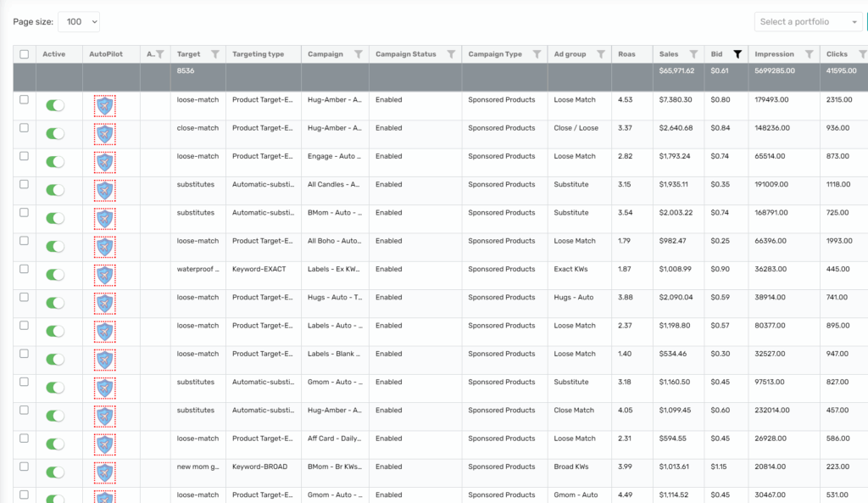Toggle Active switch for waterproof keyword row
Image resolution: width=868 pixels, height=503 pixels.
point(55,275)
